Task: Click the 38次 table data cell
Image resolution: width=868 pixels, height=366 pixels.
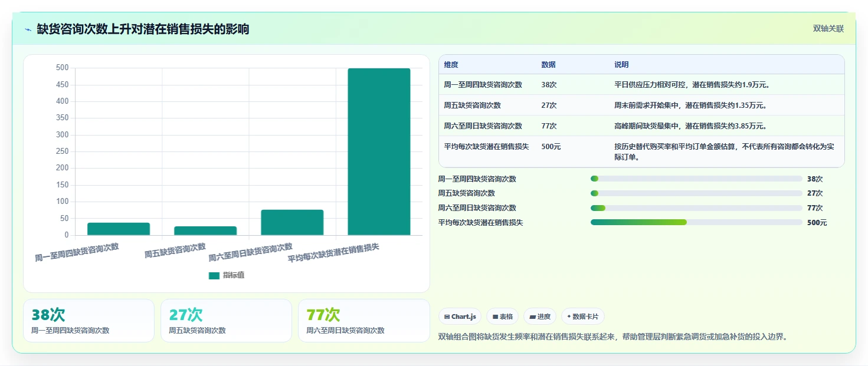Action: (x=549, y=85)
